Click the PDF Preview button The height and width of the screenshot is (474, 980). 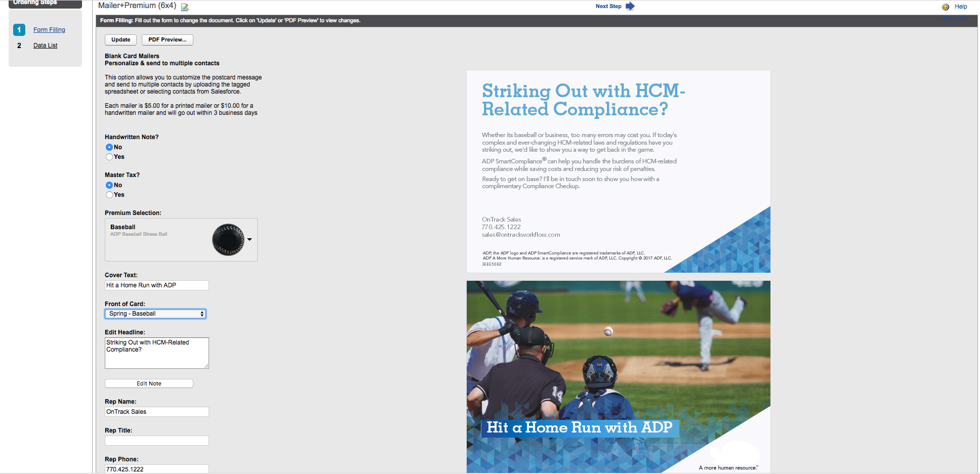(168, 39)
